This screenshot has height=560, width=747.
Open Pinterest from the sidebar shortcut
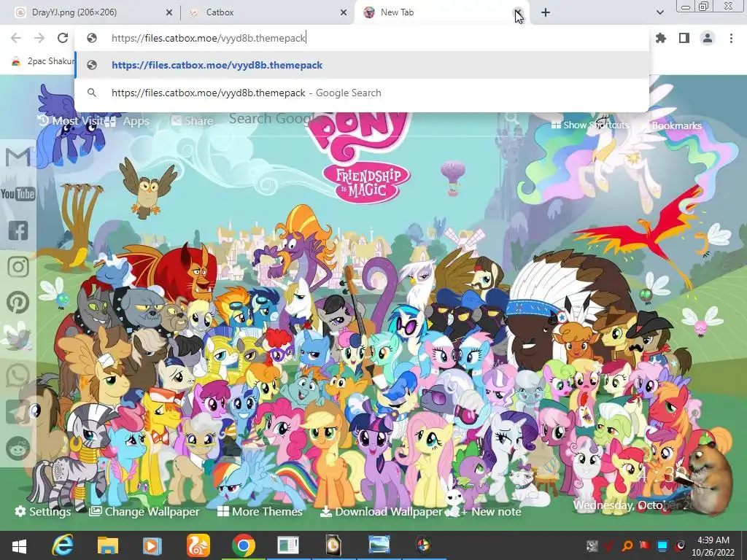click(x=18, y=303)
